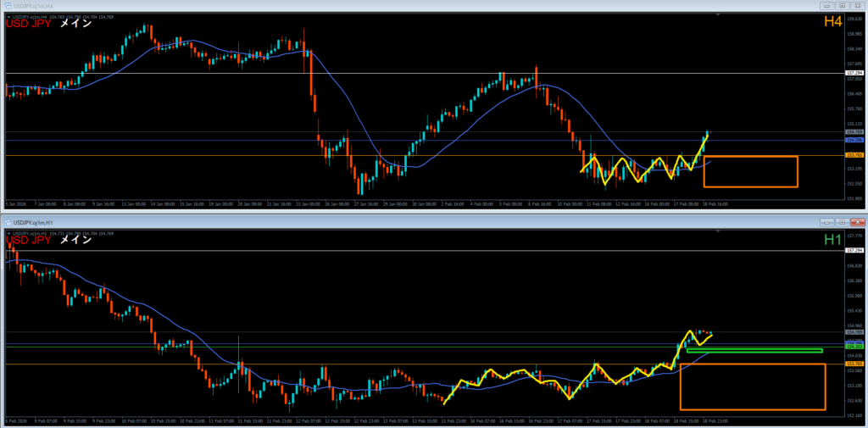
Task: Minimize the USDJPY H1 chart window
Action: tap(827, 222)
